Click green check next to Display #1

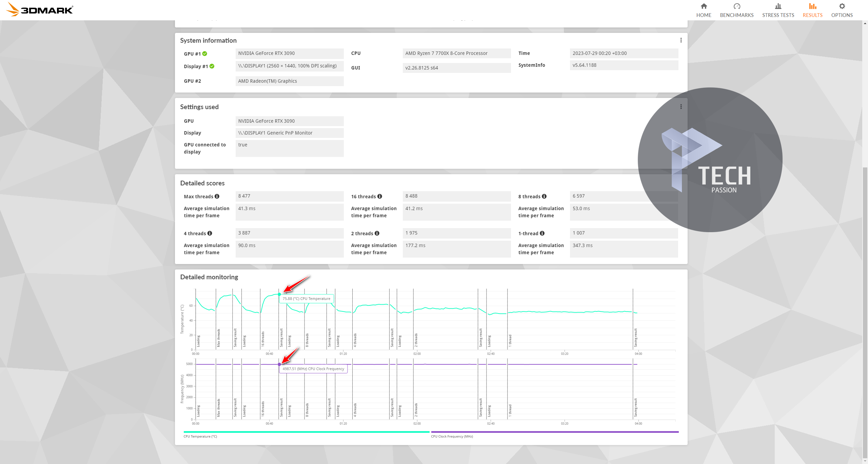point(212,66)
